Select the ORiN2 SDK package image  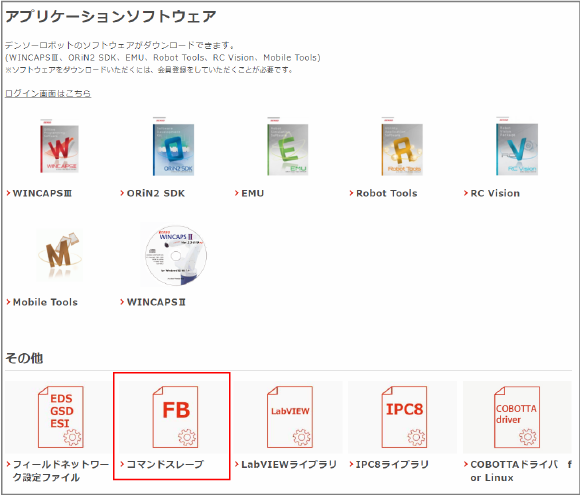(173, 147)
